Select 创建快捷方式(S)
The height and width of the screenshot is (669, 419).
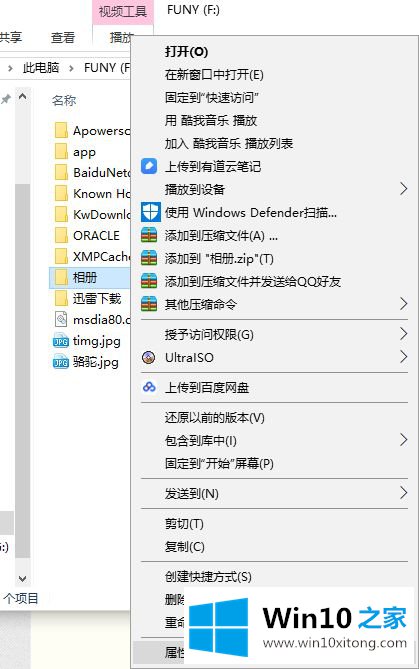tap(208, 577)
